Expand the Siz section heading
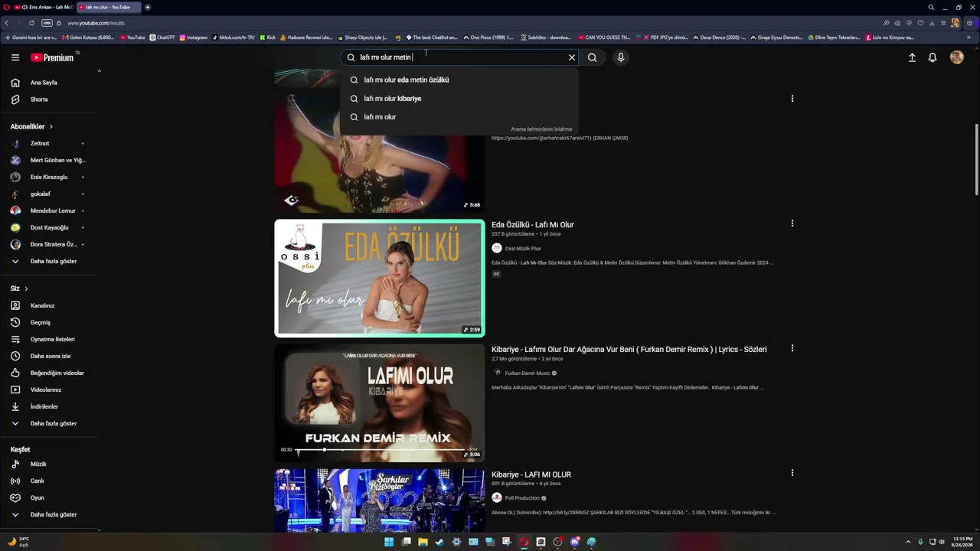Screen dimensions: 980x551 tap(19, 289)
